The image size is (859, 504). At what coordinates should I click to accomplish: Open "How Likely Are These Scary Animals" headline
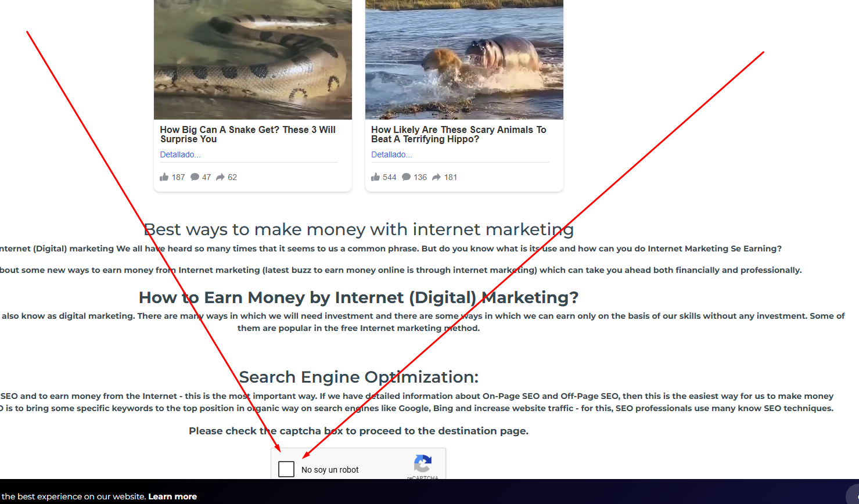459,134
